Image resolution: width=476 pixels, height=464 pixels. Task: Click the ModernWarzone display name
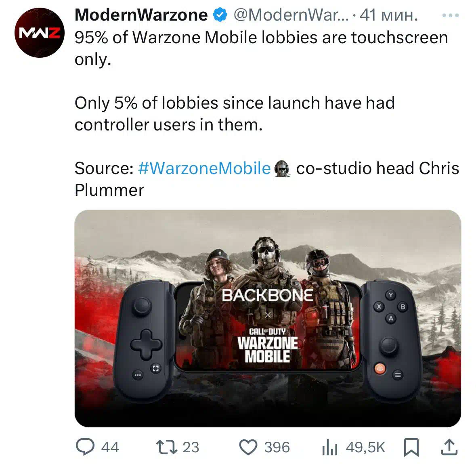point(141,15)
